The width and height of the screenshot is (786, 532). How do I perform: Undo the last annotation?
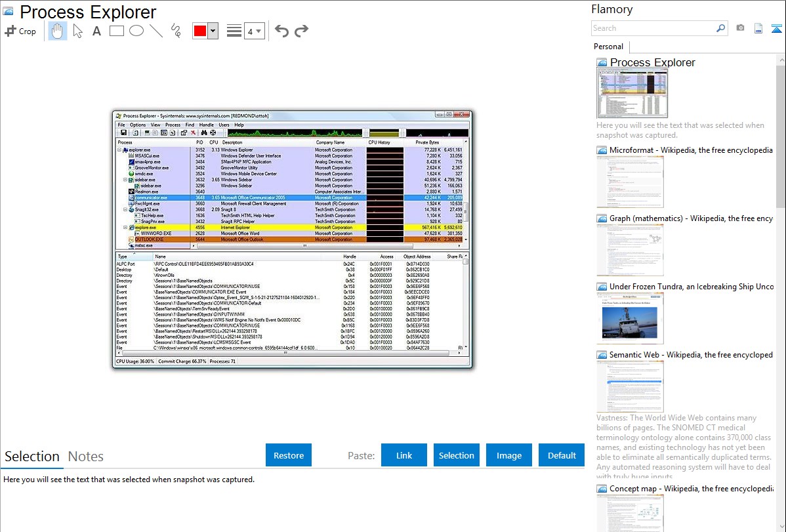281,31
